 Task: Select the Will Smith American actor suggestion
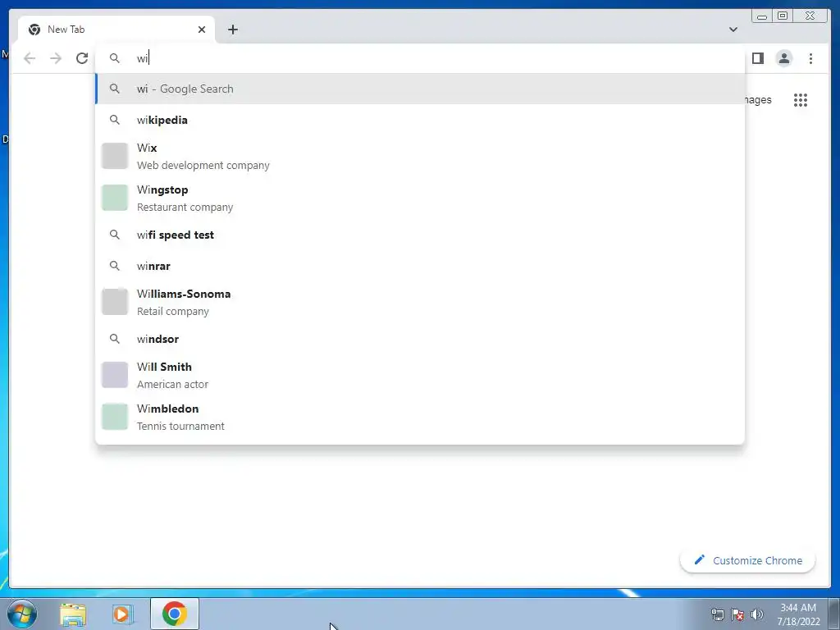click(420, 375)
